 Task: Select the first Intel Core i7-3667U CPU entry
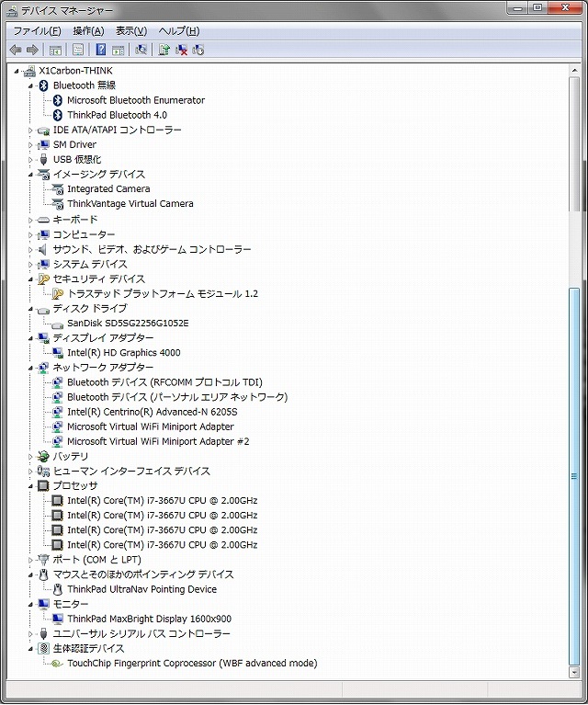click(163, 500)
